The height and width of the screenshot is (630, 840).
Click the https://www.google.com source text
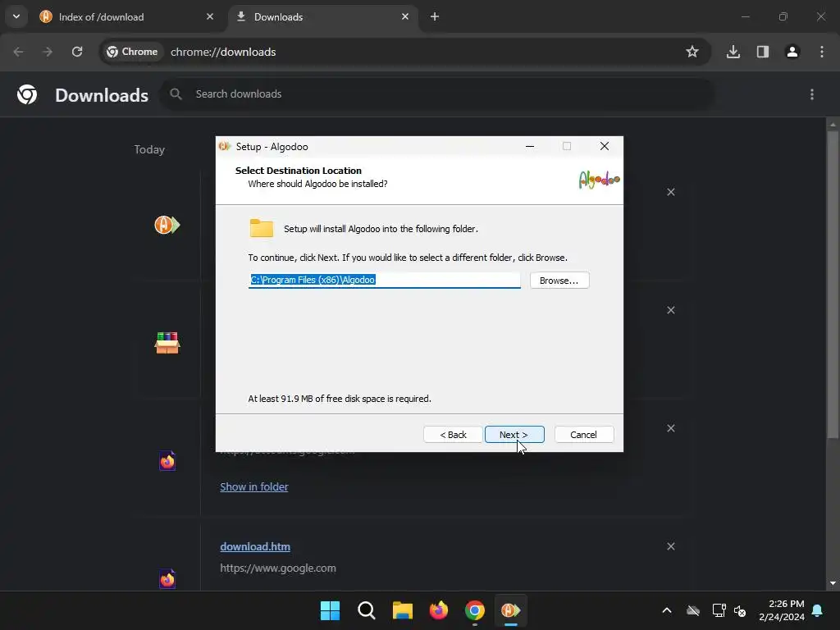[278, 568]
